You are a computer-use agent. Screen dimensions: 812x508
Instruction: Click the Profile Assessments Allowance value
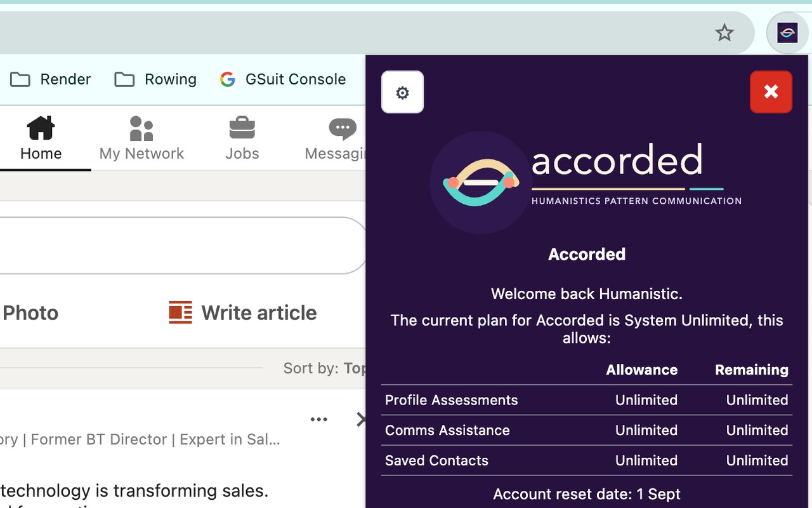(646, 400)
